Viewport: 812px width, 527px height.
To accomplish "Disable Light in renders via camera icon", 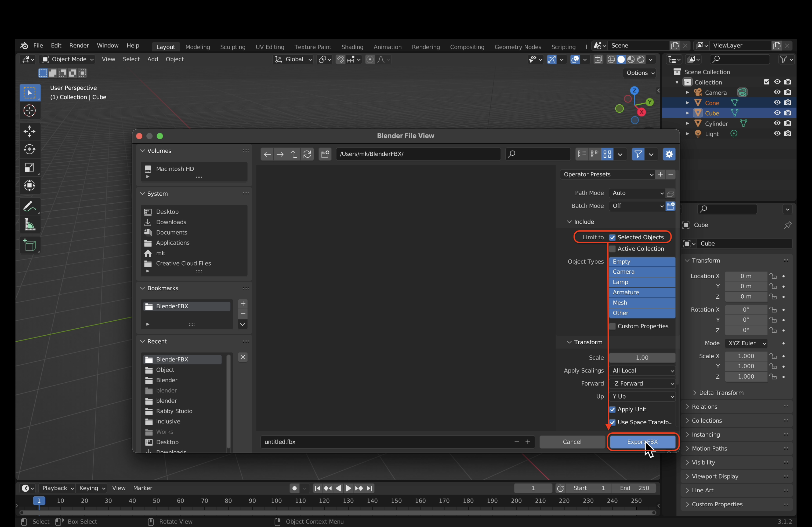I will click(x=788, y=134).
